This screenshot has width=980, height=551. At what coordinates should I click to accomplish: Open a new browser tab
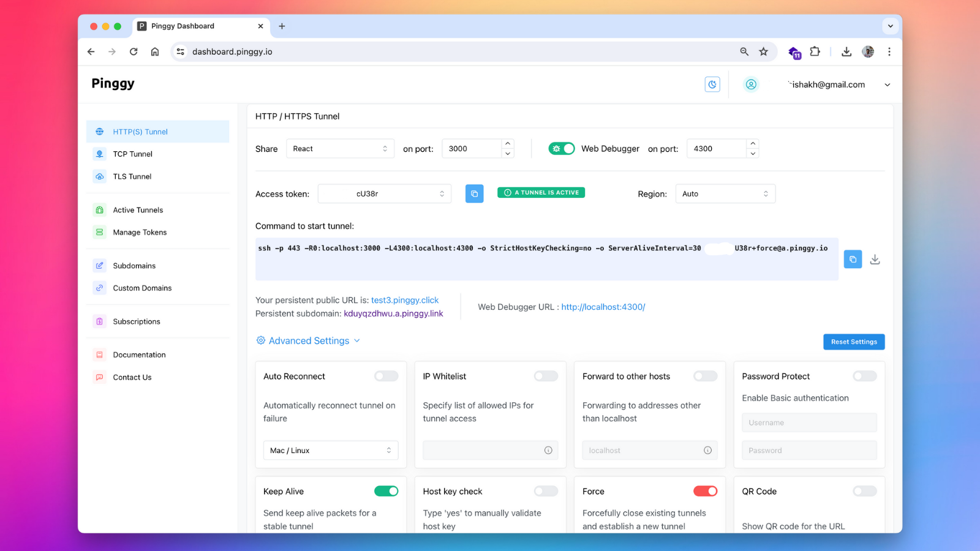pos(282,26)
